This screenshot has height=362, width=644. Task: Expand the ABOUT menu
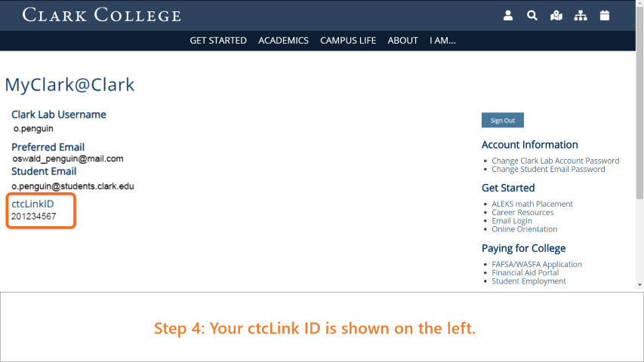pos(402,41)
